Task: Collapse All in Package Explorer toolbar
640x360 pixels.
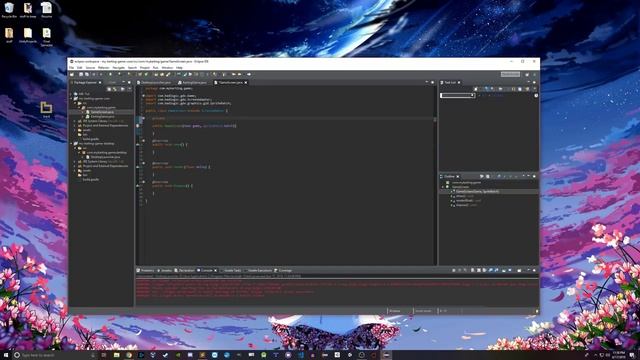Action: coord(109,89)
